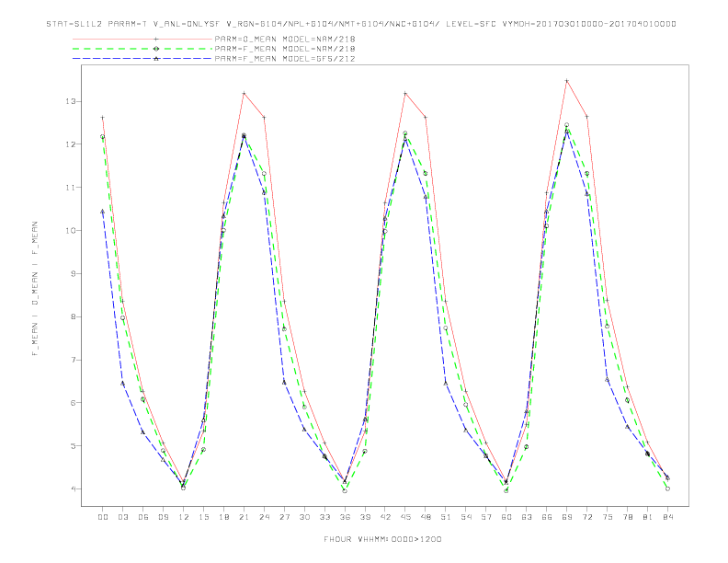The height and width of the screenshot is (563, 728).
Task: Click green circle data point at hour 84
Action: [x=667, y=488]
